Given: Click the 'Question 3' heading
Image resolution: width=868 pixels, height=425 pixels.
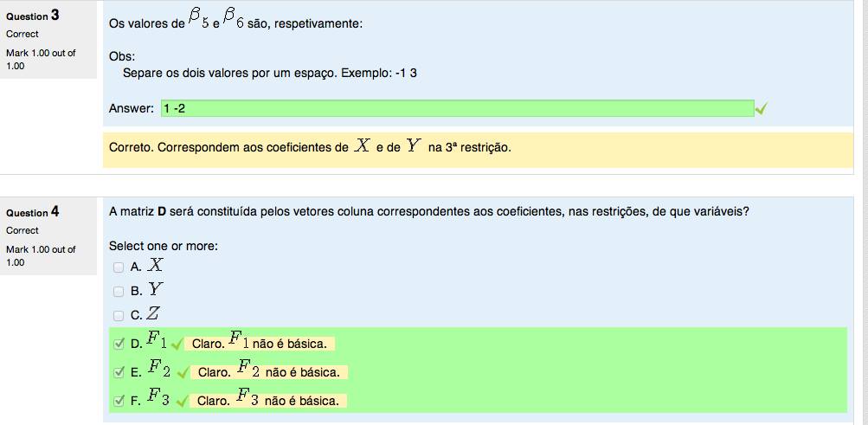Looking at the screenshot, I should (x=32, y=16).
